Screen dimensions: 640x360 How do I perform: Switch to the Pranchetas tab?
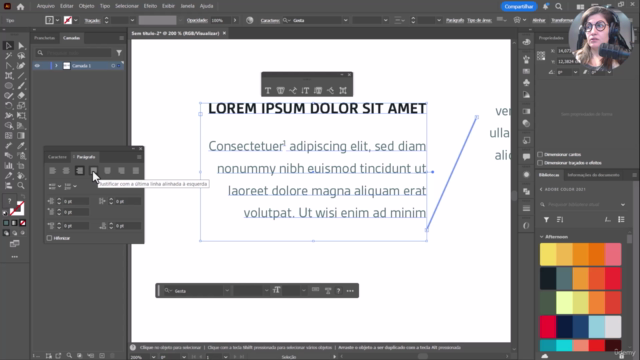coord(44,38)
